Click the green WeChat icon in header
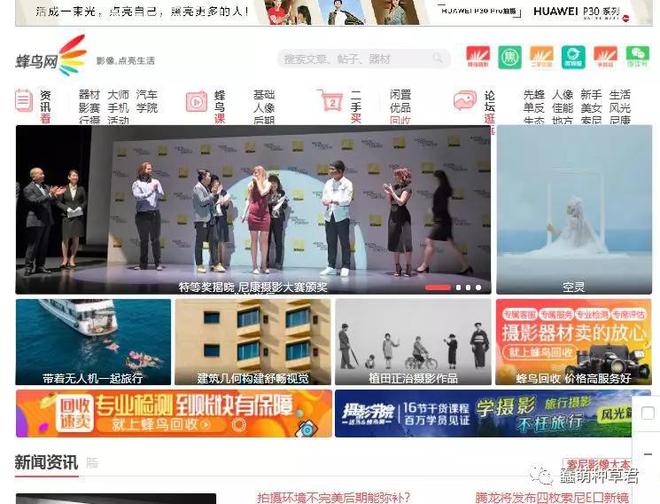Viewport: 660px width, 504px height. (637, 57)
